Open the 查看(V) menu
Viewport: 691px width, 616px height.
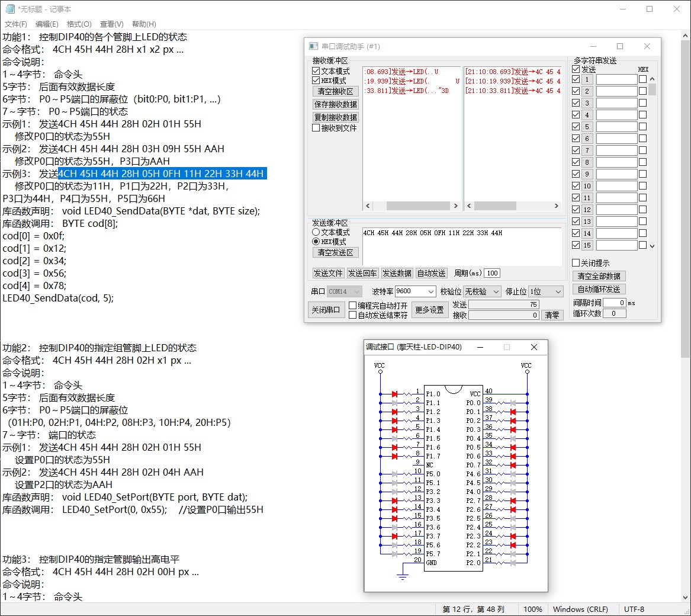coord(111,24)
